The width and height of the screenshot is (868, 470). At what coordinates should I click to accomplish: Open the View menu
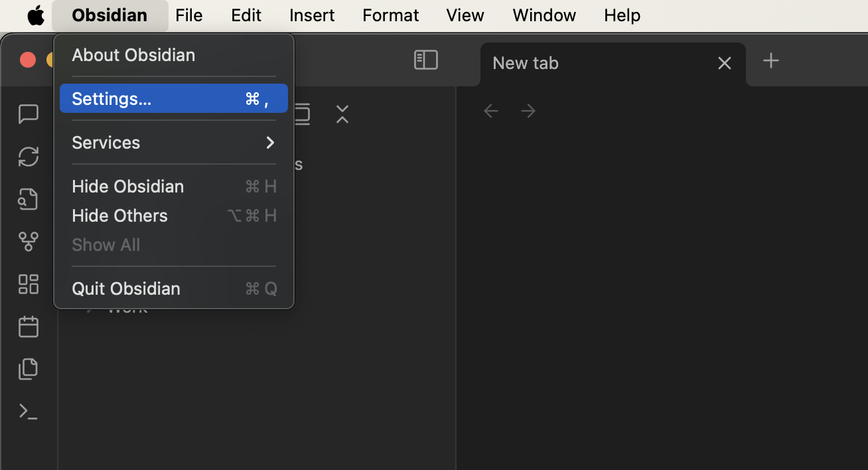(x=465, y=15)
